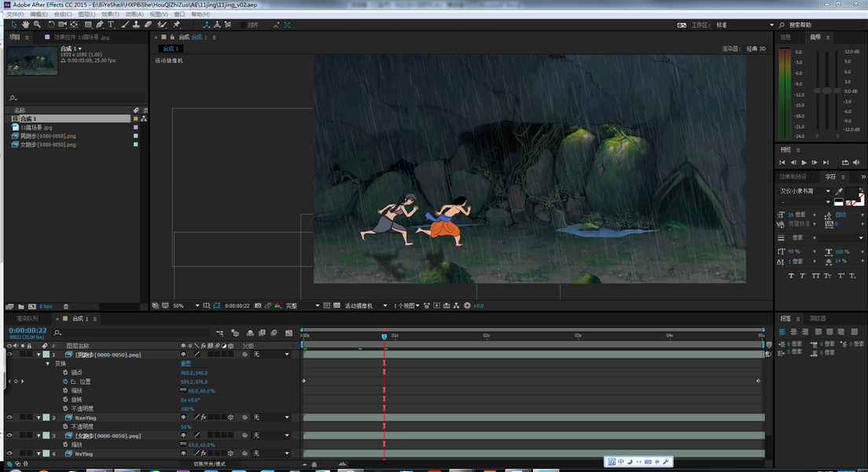868x472 pixels.
Task: Click the draft 3D icon in timeline
Action: click(235, 333)
